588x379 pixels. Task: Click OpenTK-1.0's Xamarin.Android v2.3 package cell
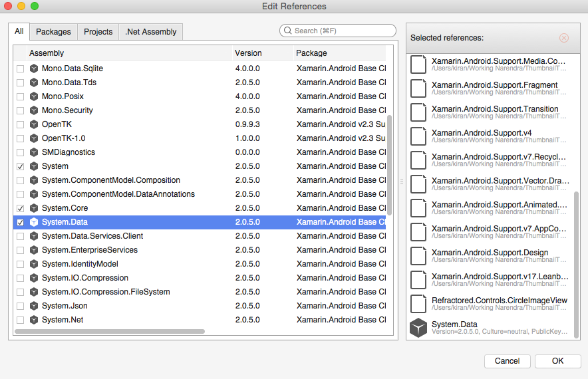[x=341, y=138]
